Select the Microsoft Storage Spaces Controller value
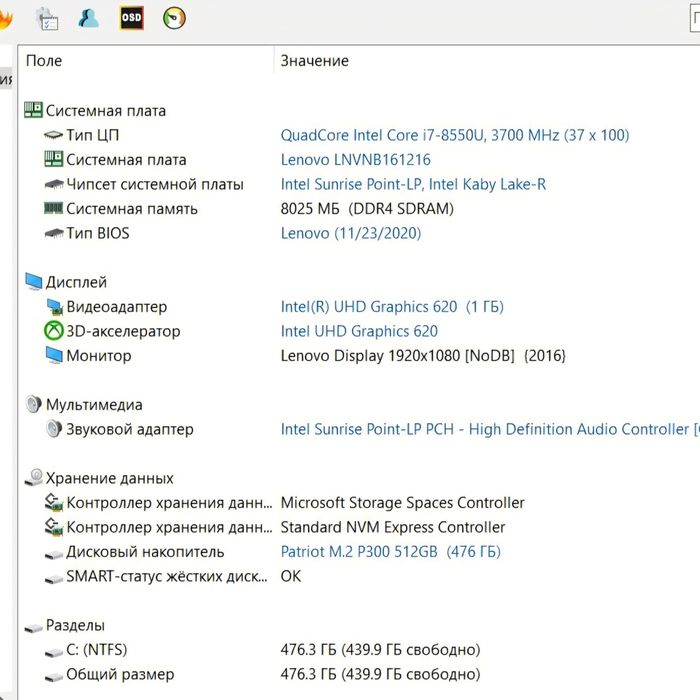700x700 pixels. 402,503
